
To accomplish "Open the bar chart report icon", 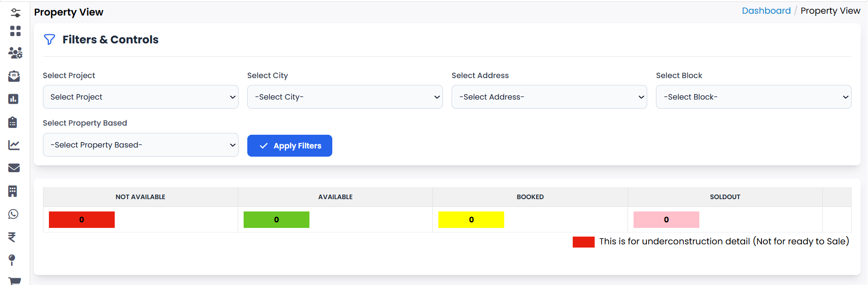I will (x=13, y=99).
